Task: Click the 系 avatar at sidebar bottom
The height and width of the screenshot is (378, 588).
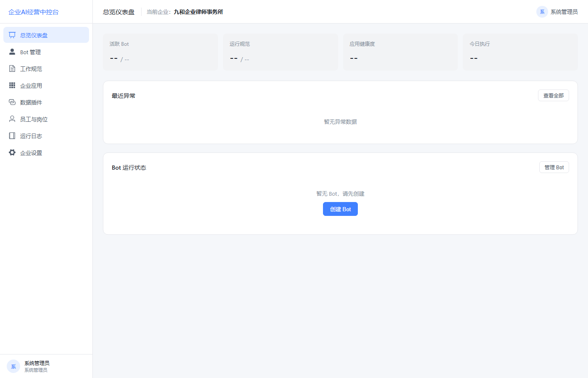Action: point(13,366)
